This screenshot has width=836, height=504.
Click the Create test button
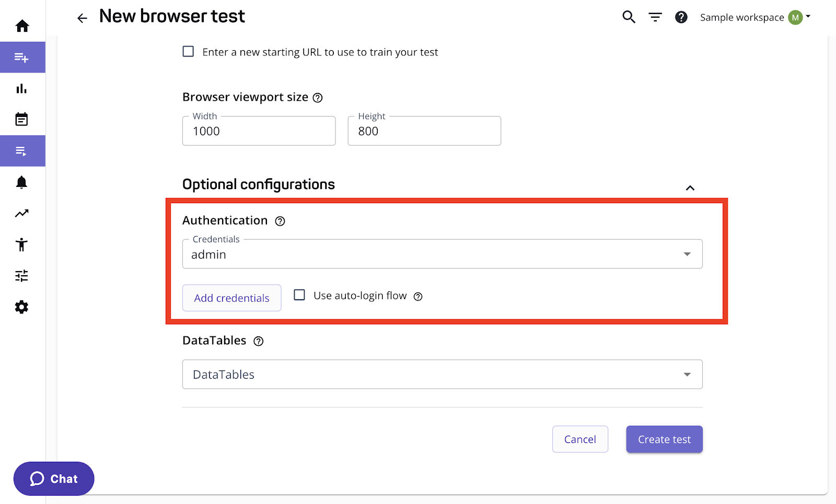pos(664,439)
